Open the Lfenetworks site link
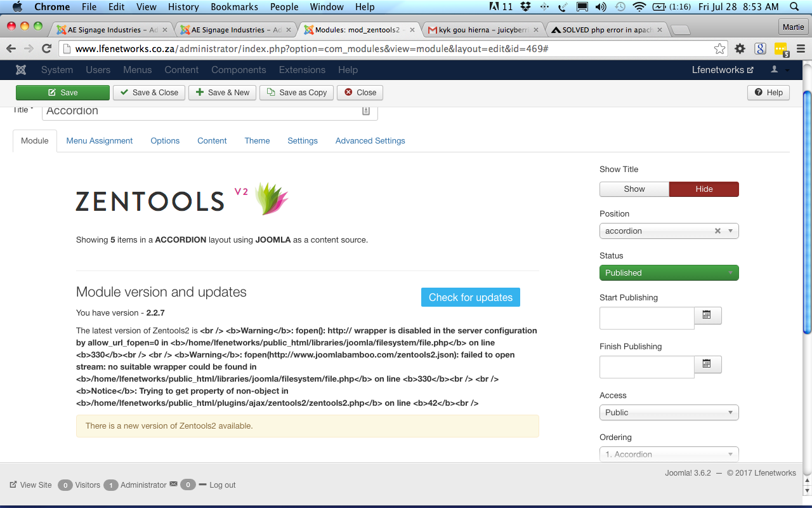 723,70
